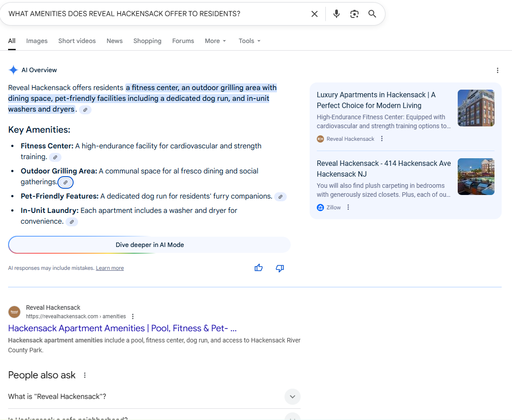The width and height of the screenshot is (512, 420).
Task: Clear the search box text
Action: click(x=315, y=14)
